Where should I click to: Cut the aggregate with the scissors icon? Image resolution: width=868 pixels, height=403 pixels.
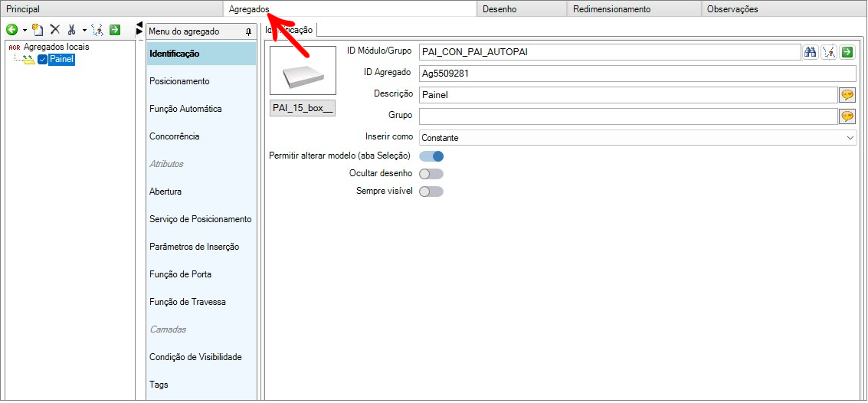click(x=71, y=30)
